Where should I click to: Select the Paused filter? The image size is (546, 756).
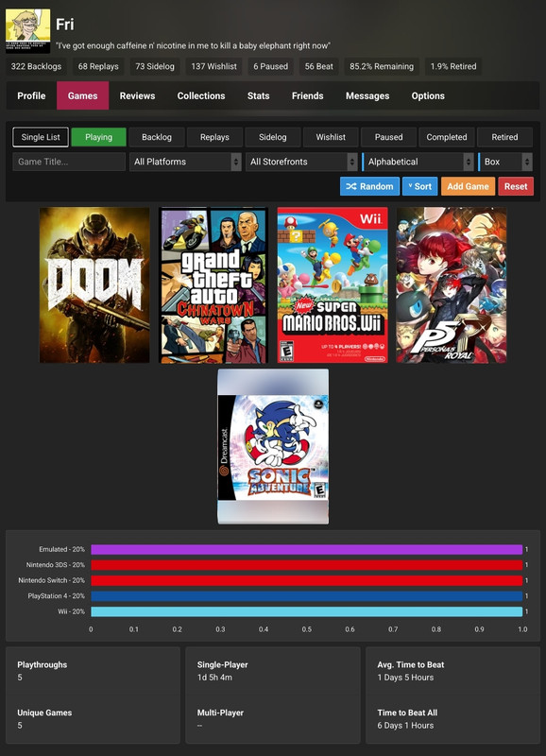click(x=388, y=137)
